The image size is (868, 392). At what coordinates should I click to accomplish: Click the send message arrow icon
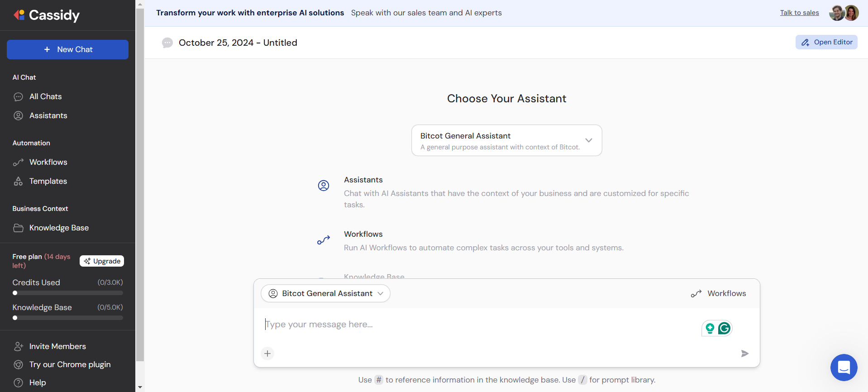click(744, 354)
